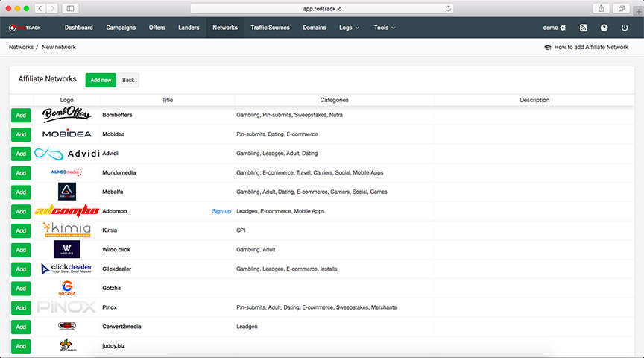The image size is (644, 358).
Task: Click the Title column header
Action: pos(167,100)
